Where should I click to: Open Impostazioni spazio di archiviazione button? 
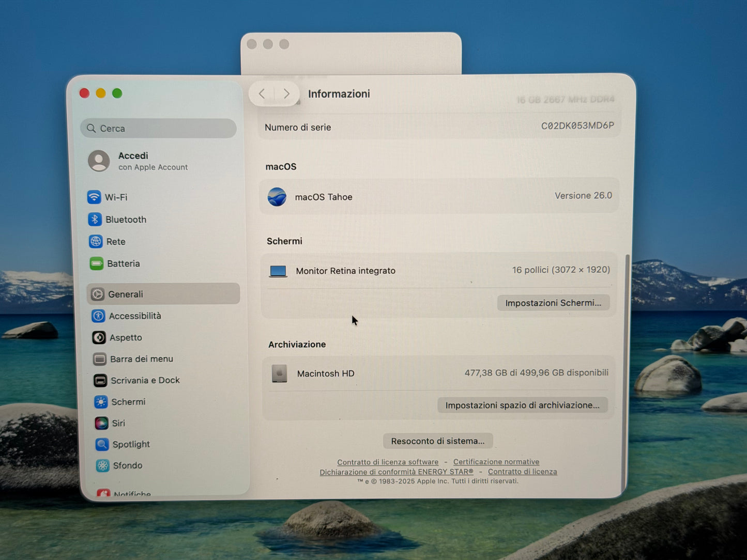click(523, 405)
